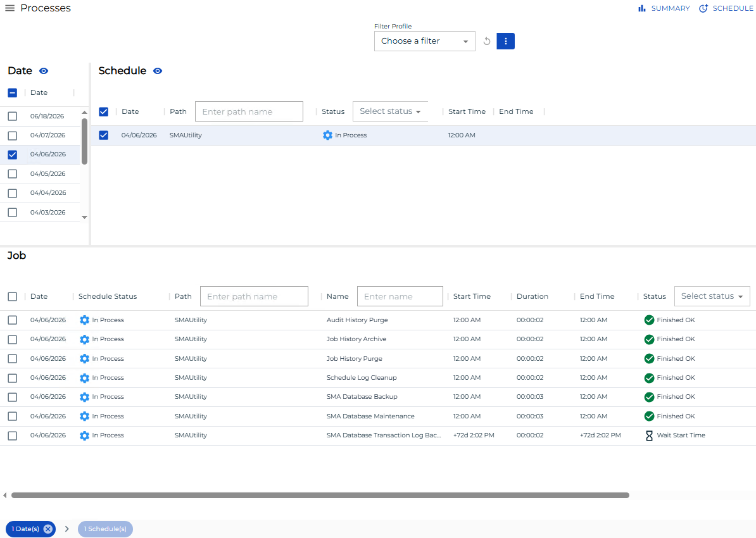Click the In Process gear for Audit History Purge
This screenshot has width=756, height=538.
84,320
